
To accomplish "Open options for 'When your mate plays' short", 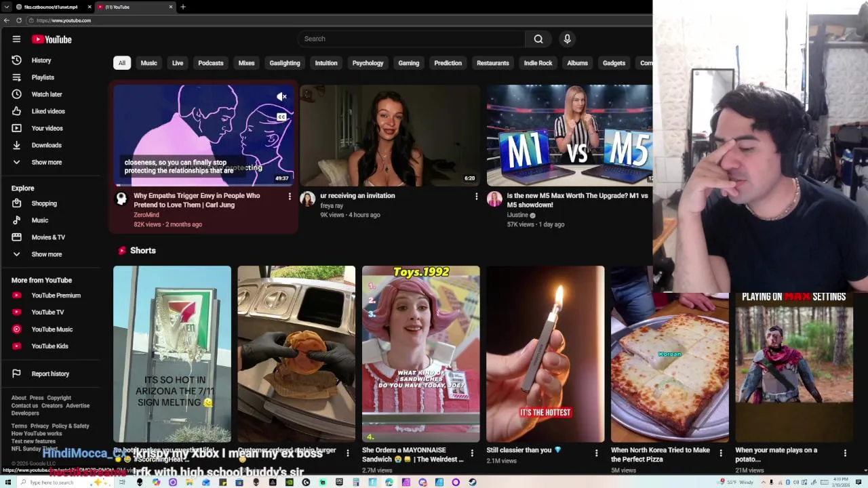I will [845, 453].
